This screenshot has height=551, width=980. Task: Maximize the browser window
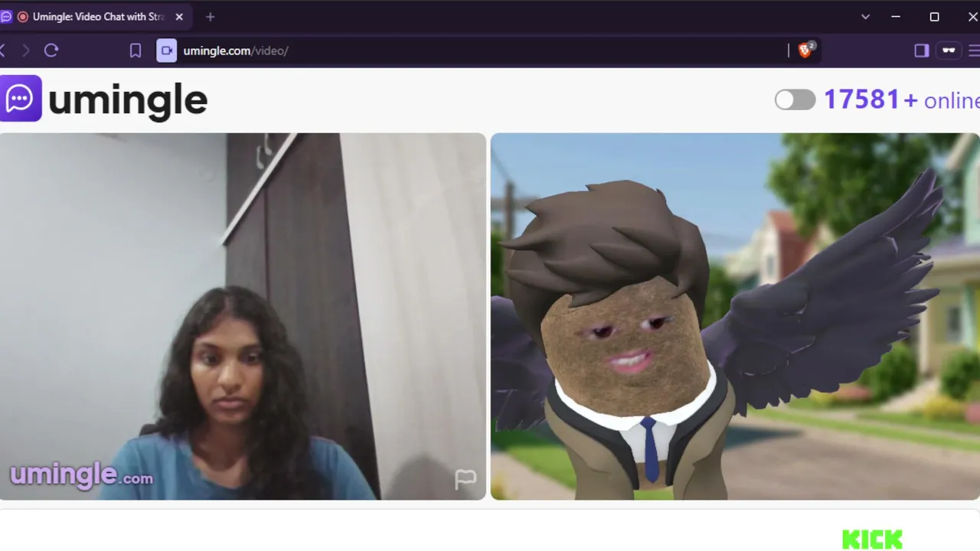(934, 17)
